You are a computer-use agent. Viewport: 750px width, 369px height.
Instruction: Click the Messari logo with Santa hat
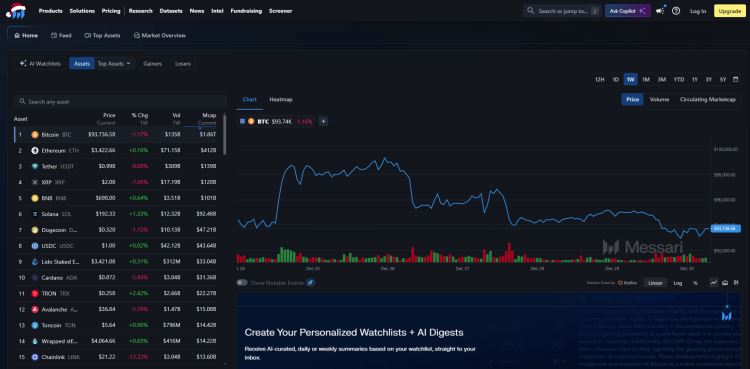(16, 11)
